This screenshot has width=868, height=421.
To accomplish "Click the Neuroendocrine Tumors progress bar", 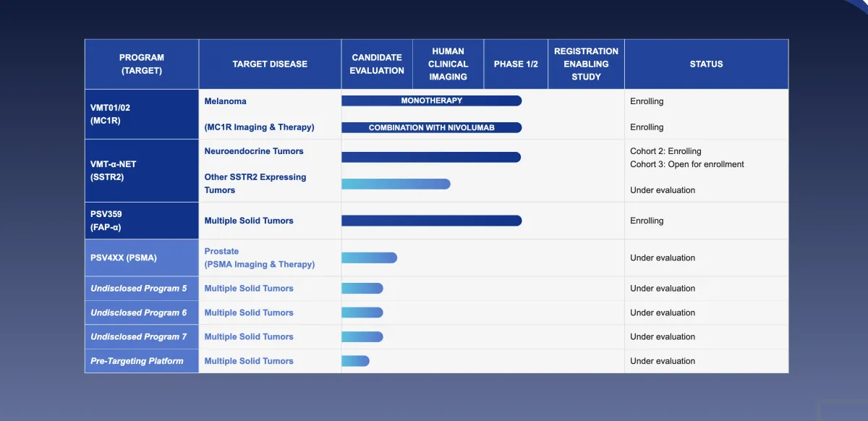I will (x=431, y=157).
